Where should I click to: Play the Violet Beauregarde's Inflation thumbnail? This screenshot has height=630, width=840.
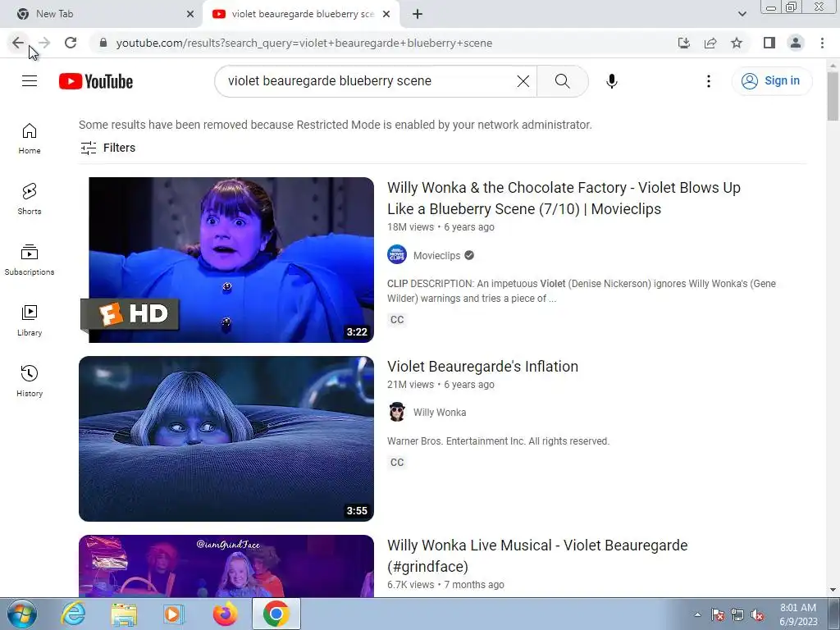click(x=226, y=439)
